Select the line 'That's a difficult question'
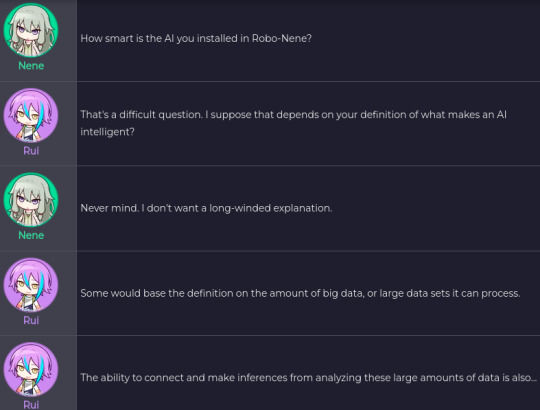Screen dimensions: 540x410 [x=293, y=123]
